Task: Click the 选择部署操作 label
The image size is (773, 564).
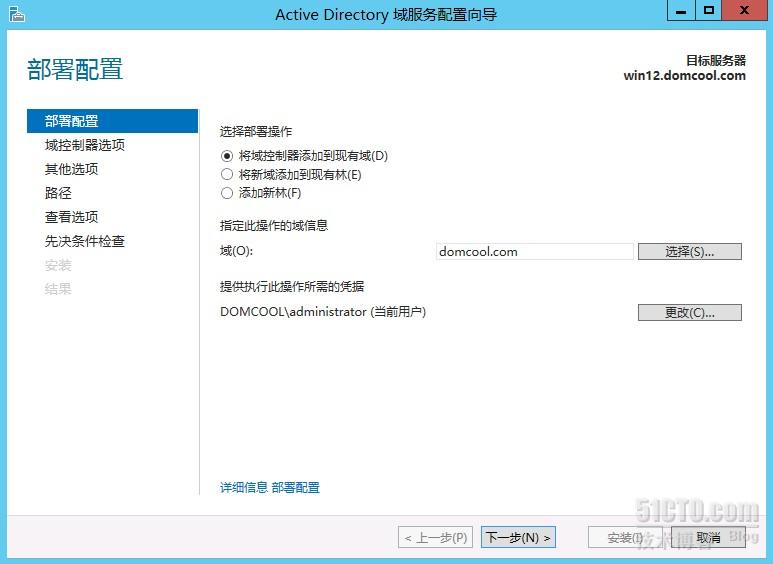Action: click(256, 132)
